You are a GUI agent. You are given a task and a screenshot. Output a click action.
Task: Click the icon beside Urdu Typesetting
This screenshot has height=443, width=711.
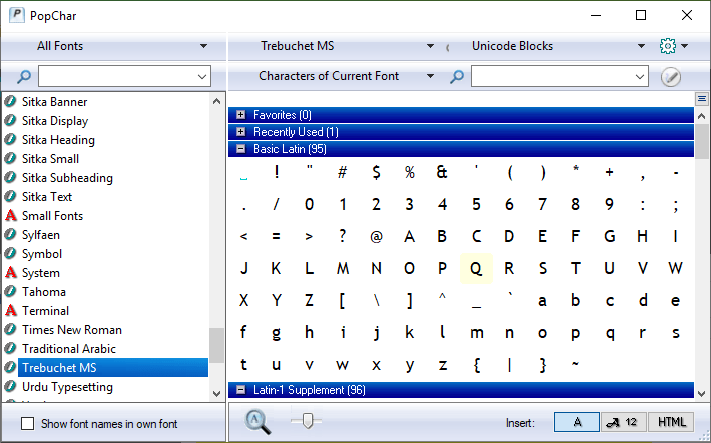[10, 387]
